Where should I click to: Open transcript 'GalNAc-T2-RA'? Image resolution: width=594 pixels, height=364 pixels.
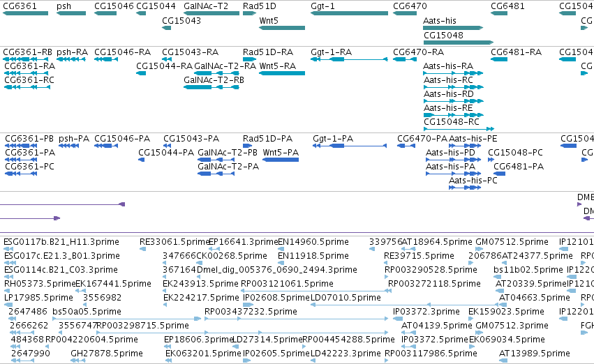[x=225, y=66]
